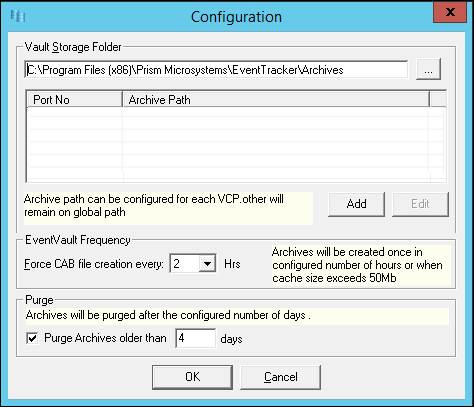Confirm settings with the OK button

pos(192,377)
